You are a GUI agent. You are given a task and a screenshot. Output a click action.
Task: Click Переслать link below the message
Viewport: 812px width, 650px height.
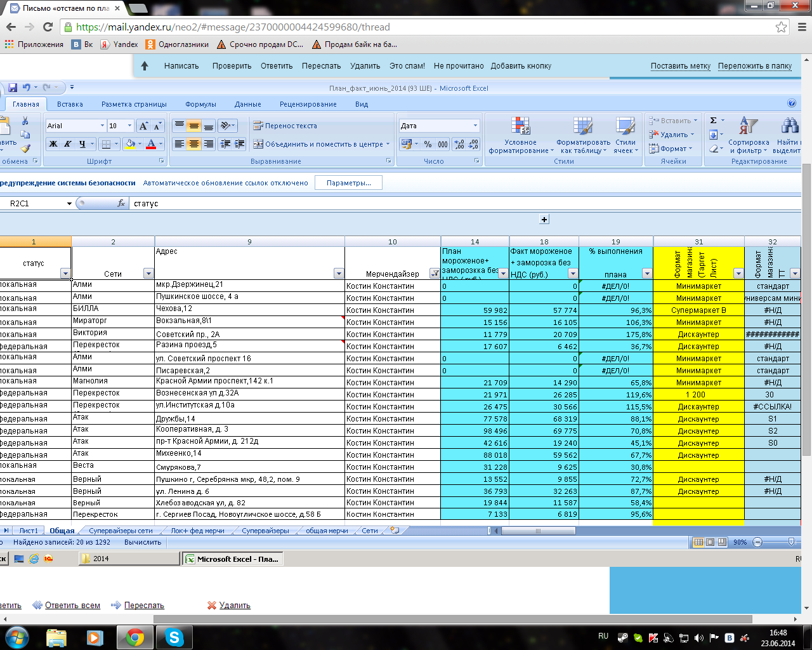(144, 606)
